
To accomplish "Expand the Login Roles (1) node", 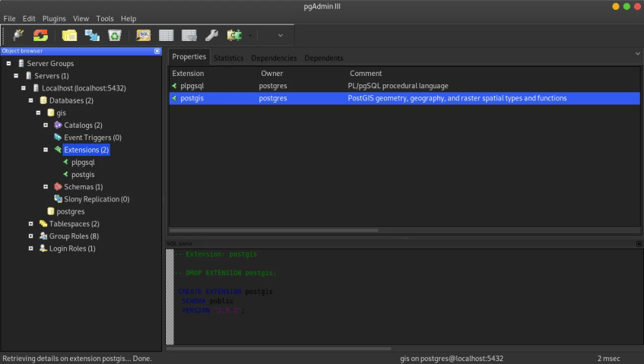I will [31, 248].
